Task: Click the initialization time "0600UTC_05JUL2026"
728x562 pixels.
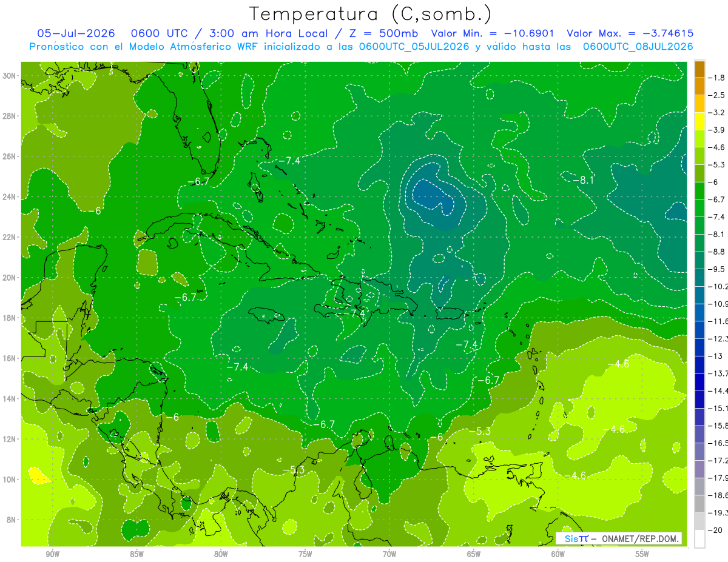Action: (x=414, y=47)
